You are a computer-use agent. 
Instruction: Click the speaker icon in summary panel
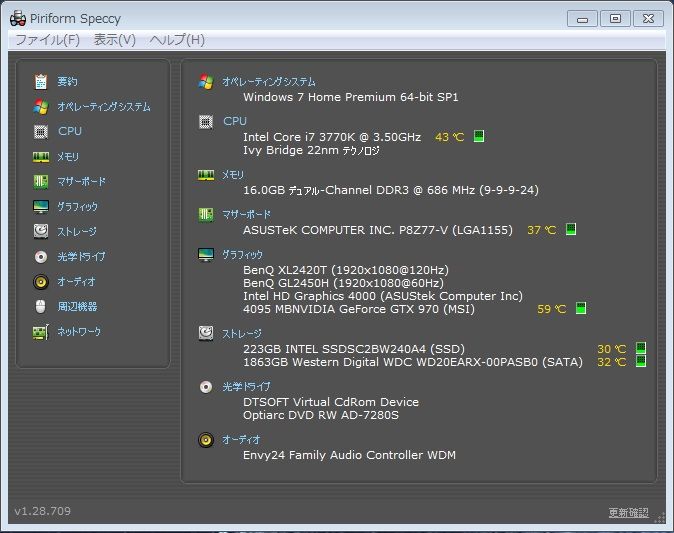click(x=206, y=440)
